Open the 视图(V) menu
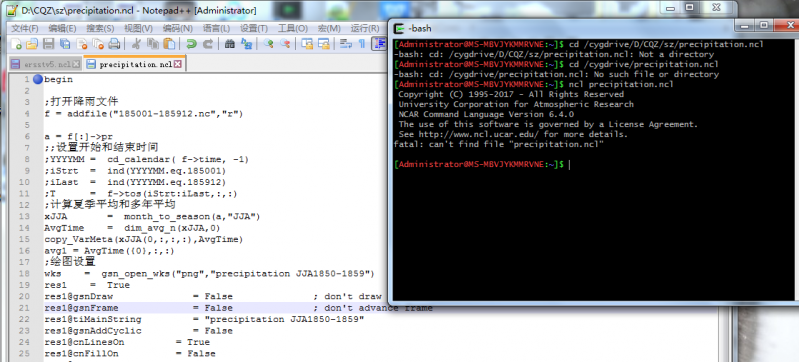 click(138, 29)
